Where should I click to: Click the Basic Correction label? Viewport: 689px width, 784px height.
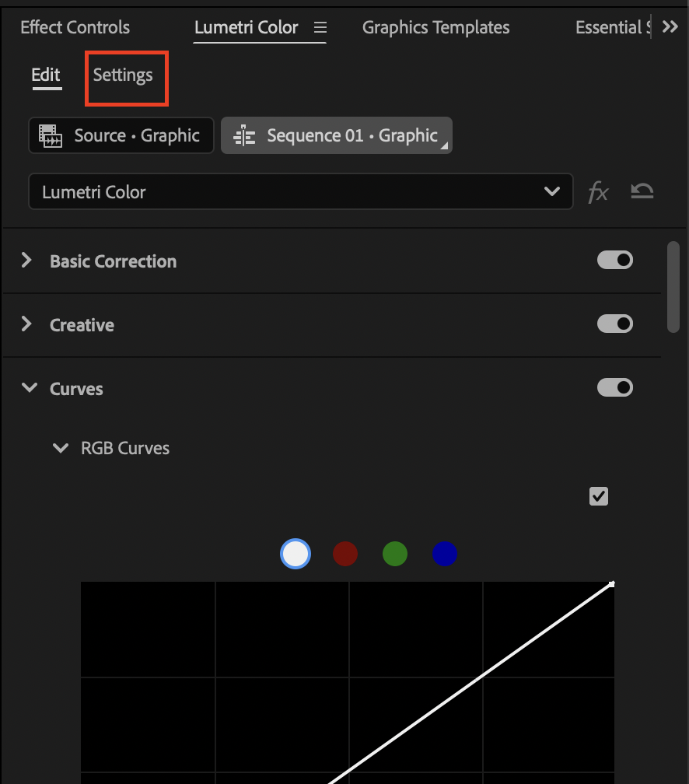(x=113, y=261)
